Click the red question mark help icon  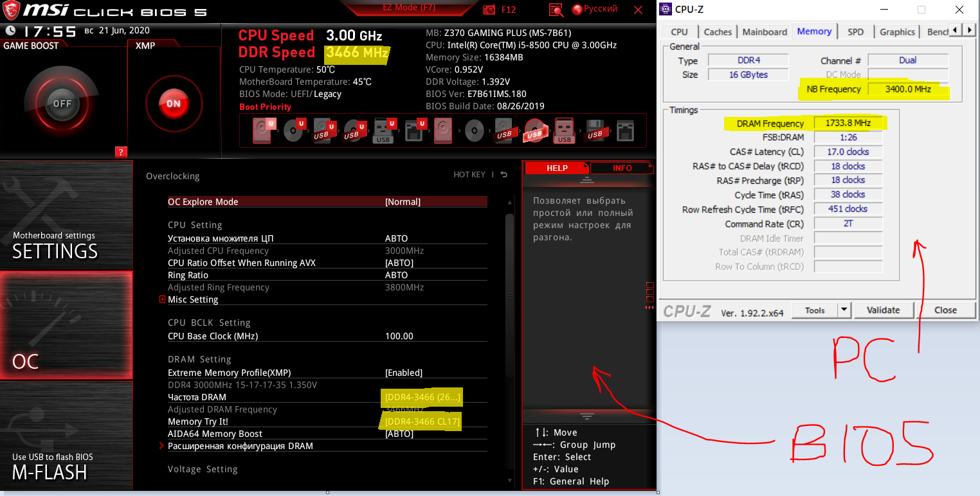click(x=120, y=152)
